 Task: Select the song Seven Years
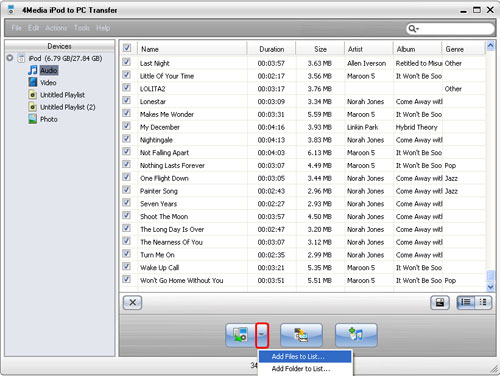pos(158,204)
